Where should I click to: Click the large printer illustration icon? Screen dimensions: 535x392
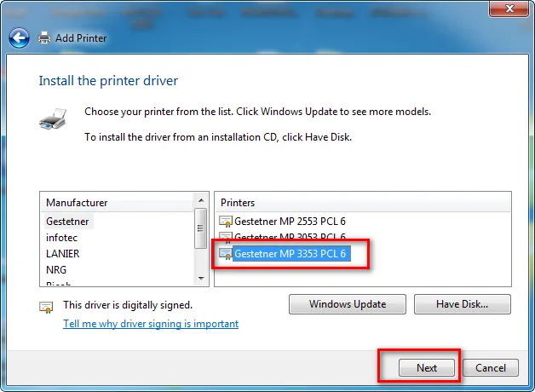pyautogui.click(x=53, y=119)
